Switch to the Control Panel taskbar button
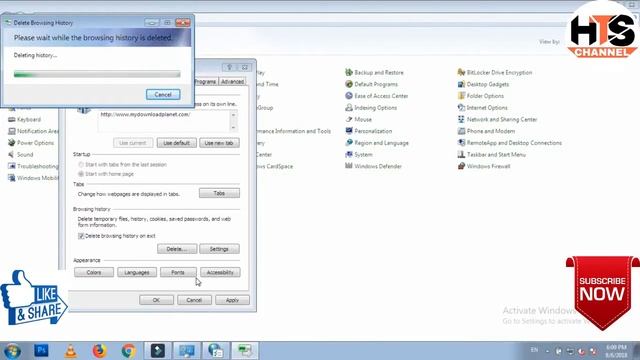The width and height of the screenshot is (640, 360). click(187, 351)
